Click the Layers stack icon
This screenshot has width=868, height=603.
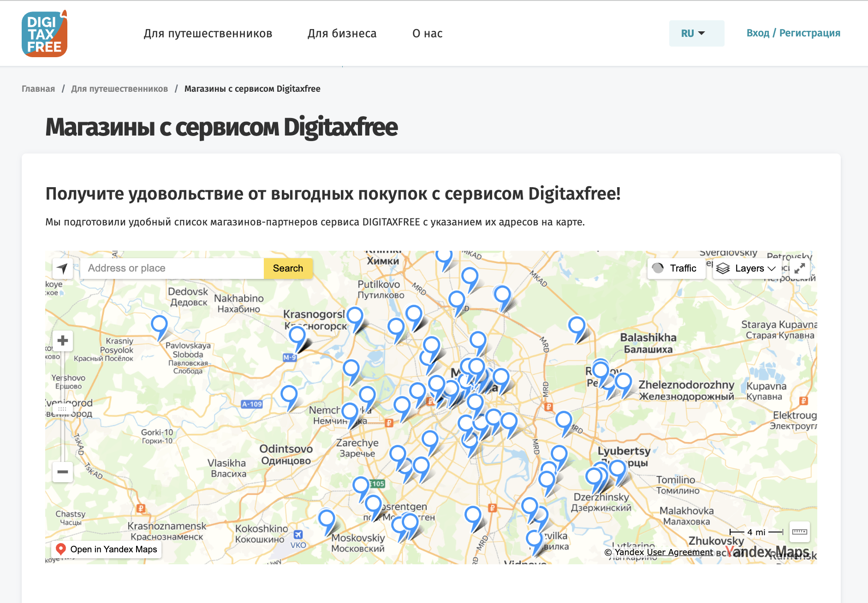pos(723,268)
